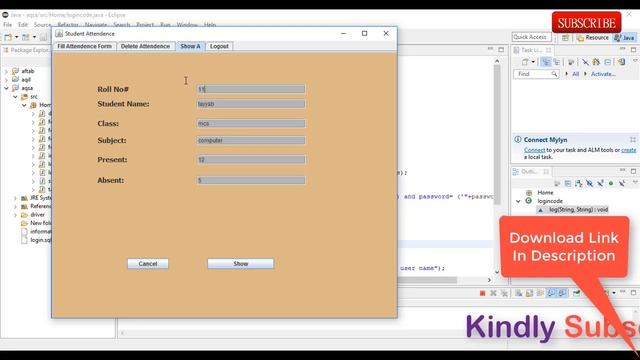Expand the aftab project in Package Explorer
This screenshot has width=640, height=360.
6,71
